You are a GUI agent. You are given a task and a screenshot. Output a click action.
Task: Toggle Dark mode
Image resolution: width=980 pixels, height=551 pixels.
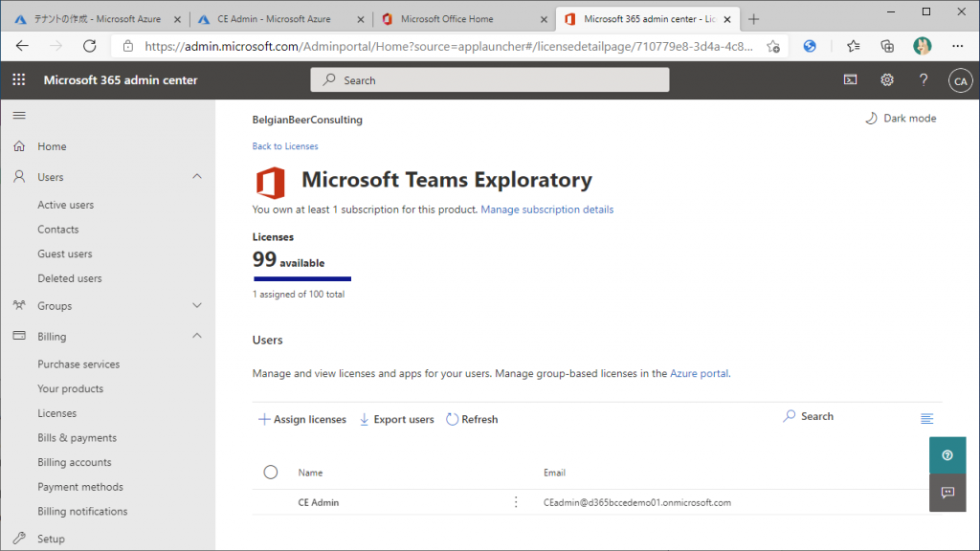pos(901,118)
